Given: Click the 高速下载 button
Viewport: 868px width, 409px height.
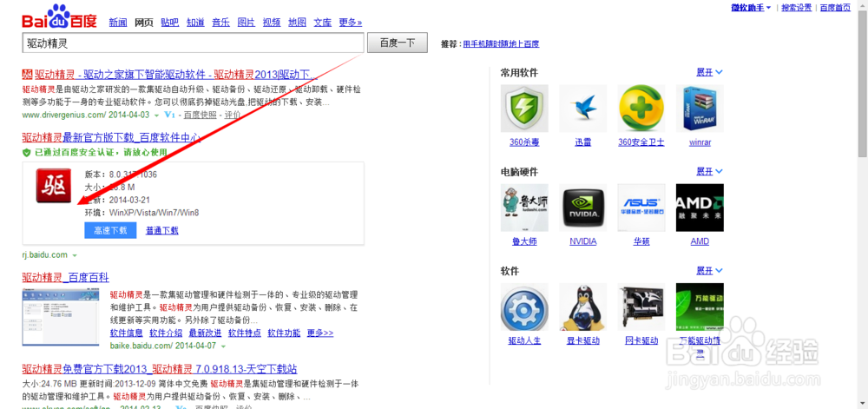Looking at the screenshot, I should (x=110, y=231).
